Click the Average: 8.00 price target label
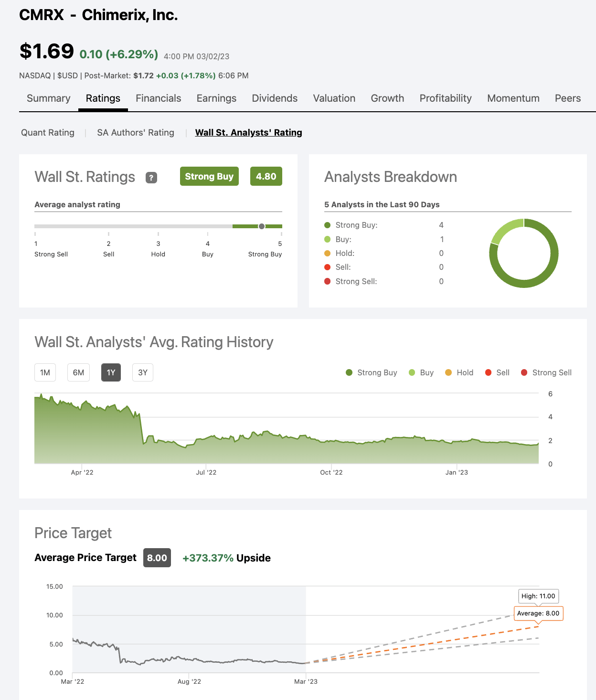This screenshot has width=596, height=700. [538, 614]
